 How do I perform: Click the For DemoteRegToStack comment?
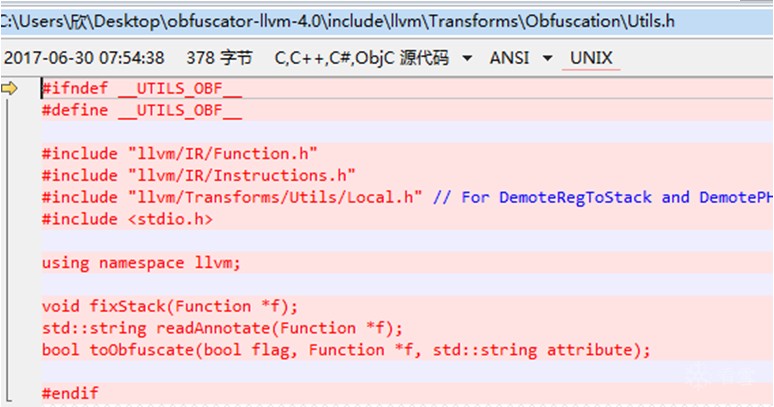click(603, 197)
